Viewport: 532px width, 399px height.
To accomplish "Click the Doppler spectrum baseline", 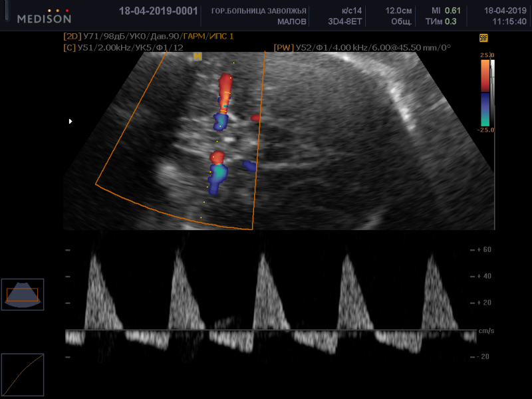I will point(271,330).
